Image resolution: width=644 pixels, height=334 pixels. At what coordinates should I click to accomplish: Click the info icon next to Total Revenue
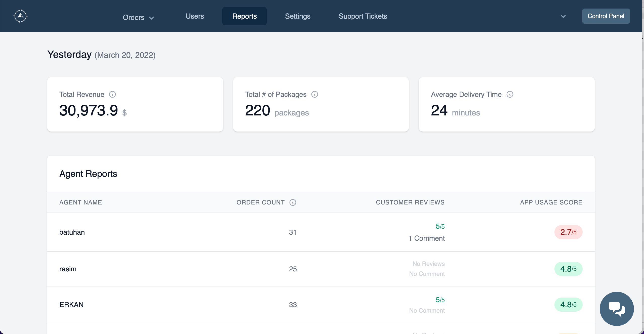[112, 94]
